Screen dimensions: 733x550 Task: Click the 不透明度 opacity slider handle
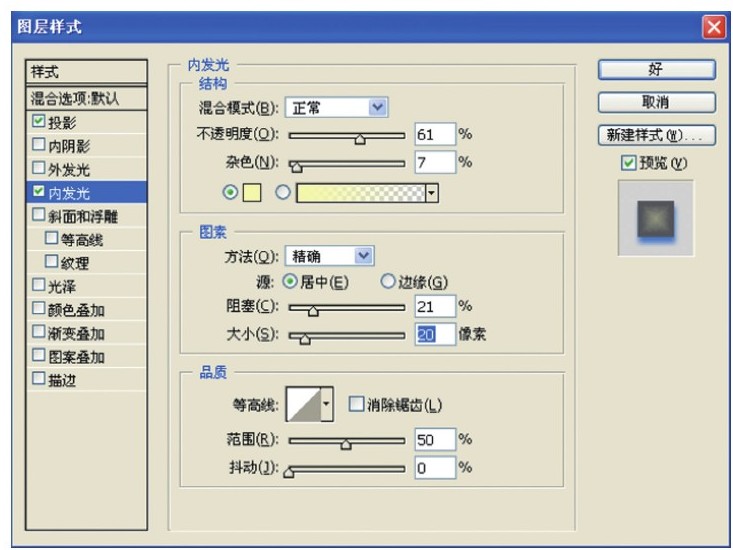(x=359, y=138)
